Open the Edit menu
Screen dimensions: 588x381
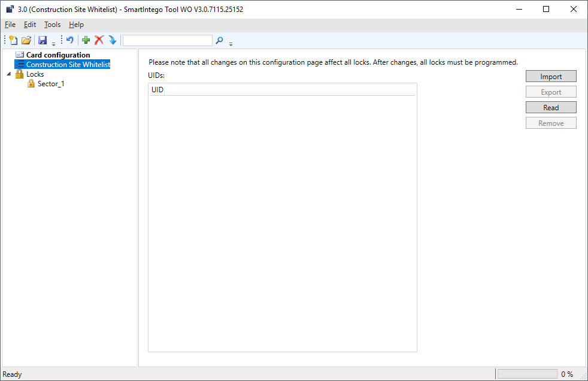point(30,25)
